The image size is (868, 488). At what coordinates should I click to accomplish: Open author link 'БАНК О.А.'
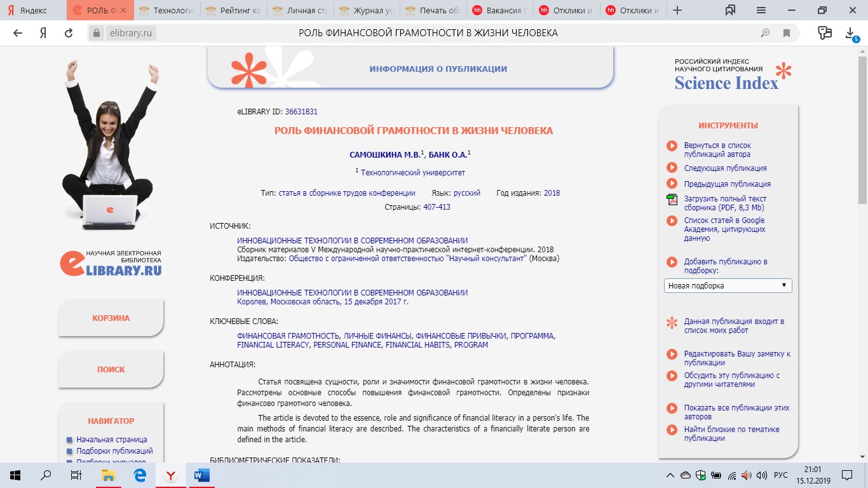[448, 154]
